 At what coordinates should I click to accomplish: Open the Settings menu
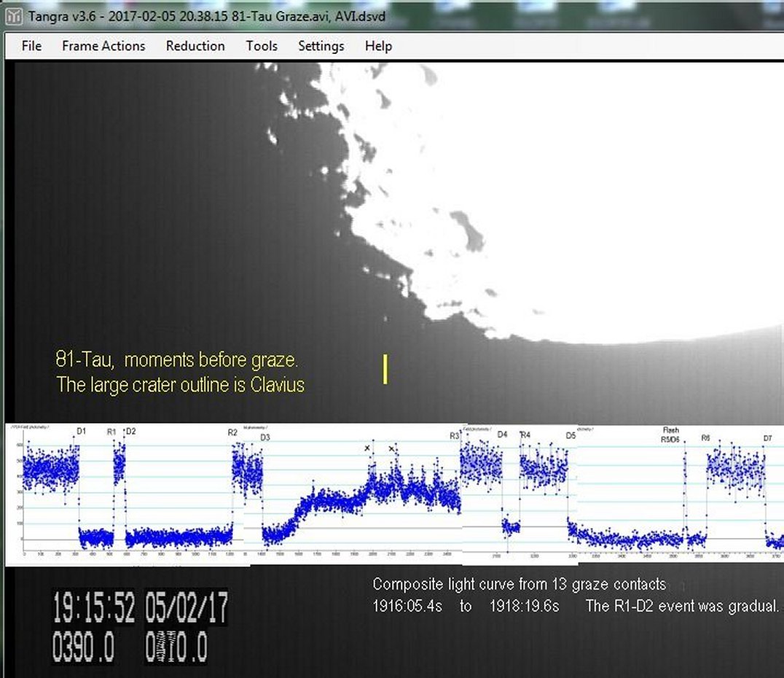click(321, 46)
